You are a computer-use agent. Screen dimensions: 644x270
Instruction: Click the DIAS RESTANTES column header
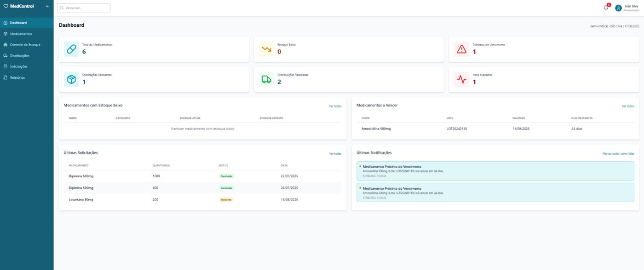(x=582, y=118)
